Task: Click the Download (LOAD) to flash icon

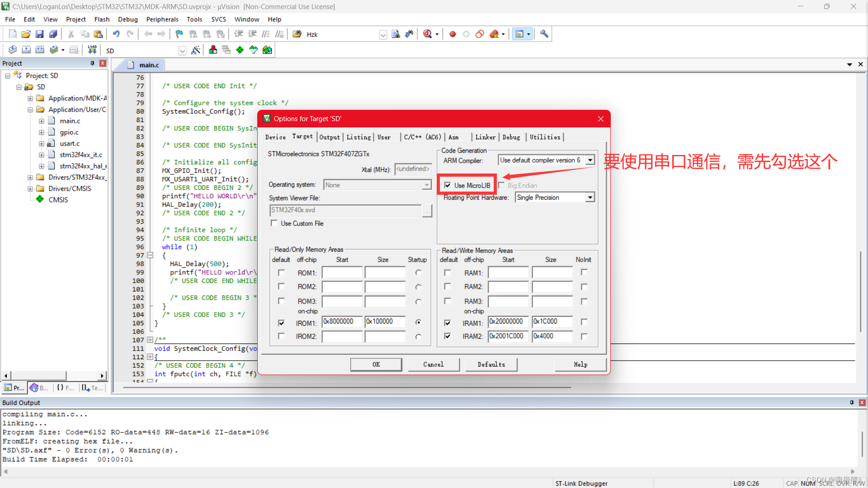Action: coord(92,50)
